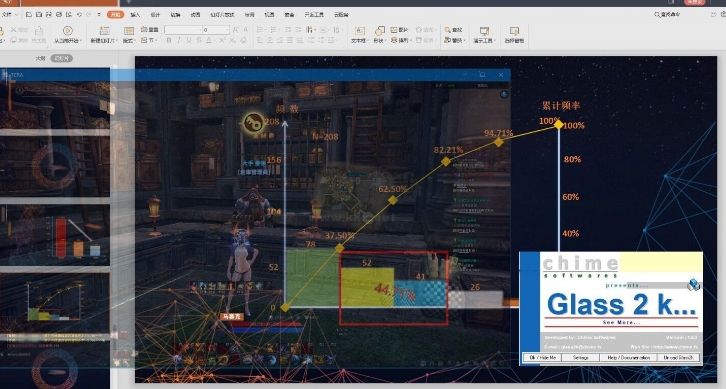Screen dimensions: 726x389
Task: Click the Presentation Tools monitor icon
Action: point(484,31)
